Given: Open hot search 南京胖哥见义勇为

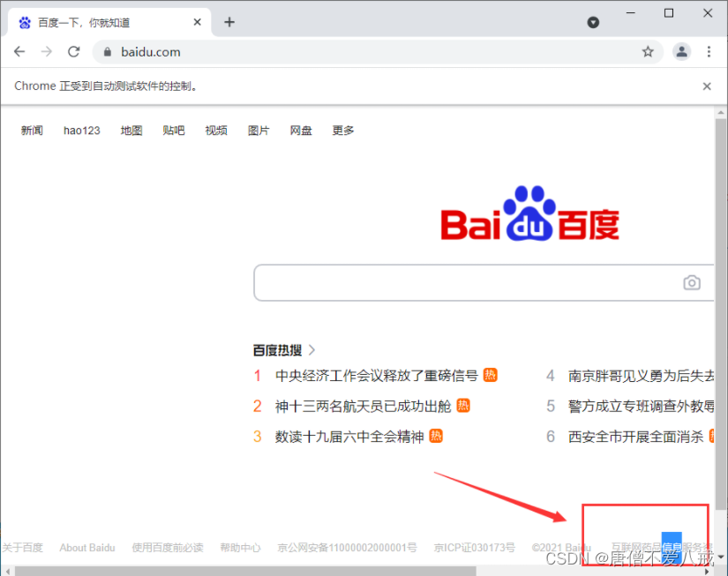Looking at the screenshot, I should pyautogui.click(x=641, y=376).
